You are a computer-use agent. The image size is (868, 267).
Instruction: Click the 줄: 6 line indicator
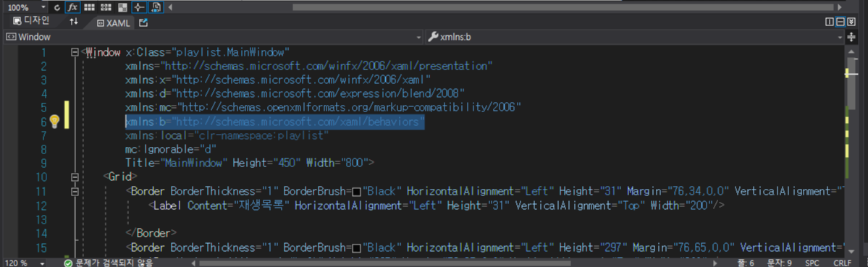click(746, 263)
